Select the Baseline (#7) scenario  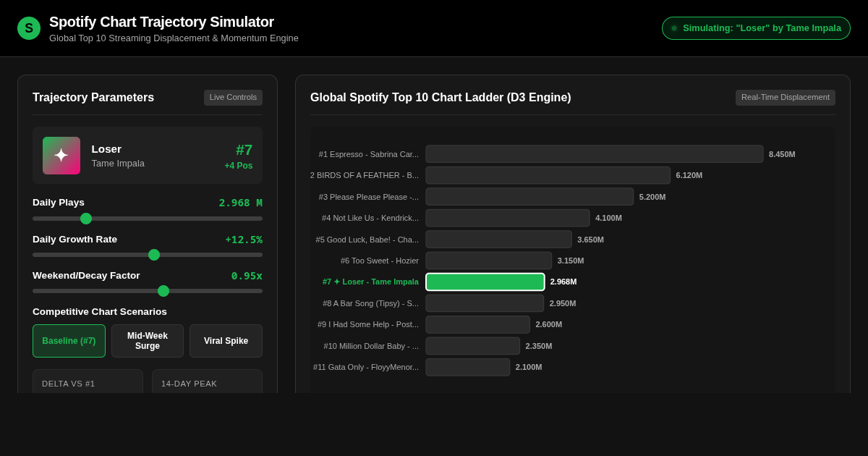[x=69, y=341]
